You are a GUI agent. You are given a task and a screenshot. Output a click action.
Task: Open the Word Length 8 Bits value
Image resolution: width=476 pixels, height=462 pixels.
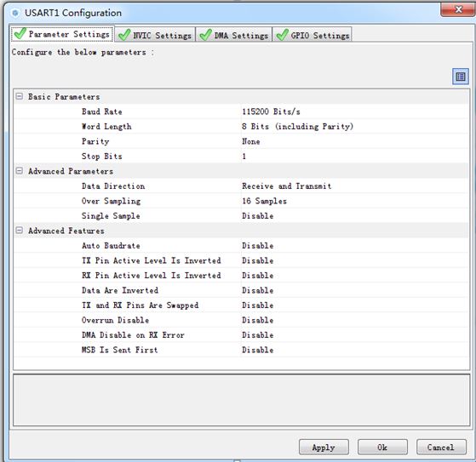[297, 127]
